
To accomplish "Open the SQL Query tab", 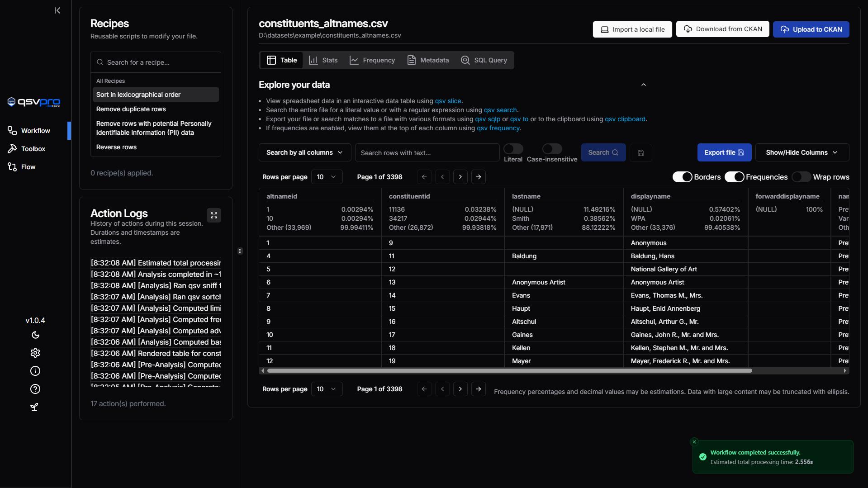I will coord(484,60).
